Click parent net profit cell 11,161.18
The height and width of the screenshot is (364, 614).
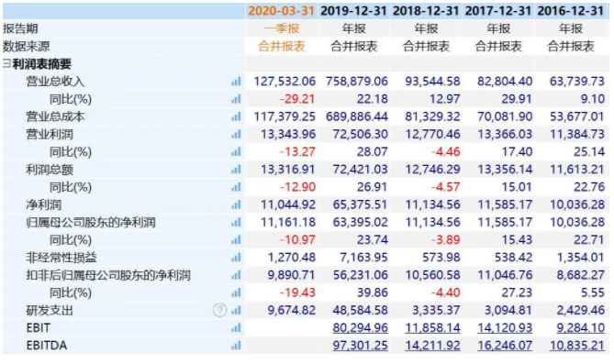coord(288,222)
